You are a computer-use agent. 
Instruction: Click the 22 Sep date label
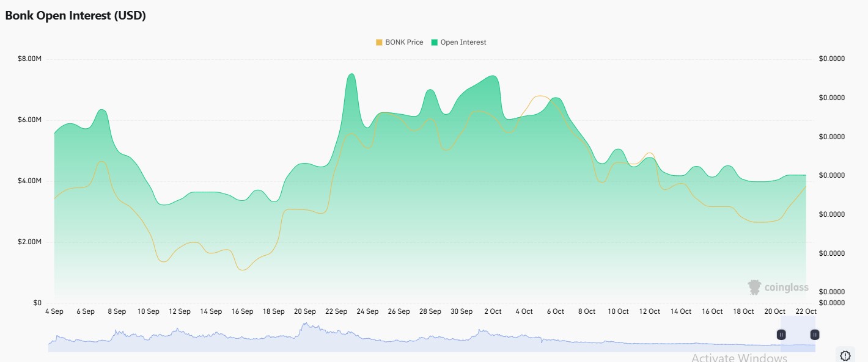coord(336,311)
